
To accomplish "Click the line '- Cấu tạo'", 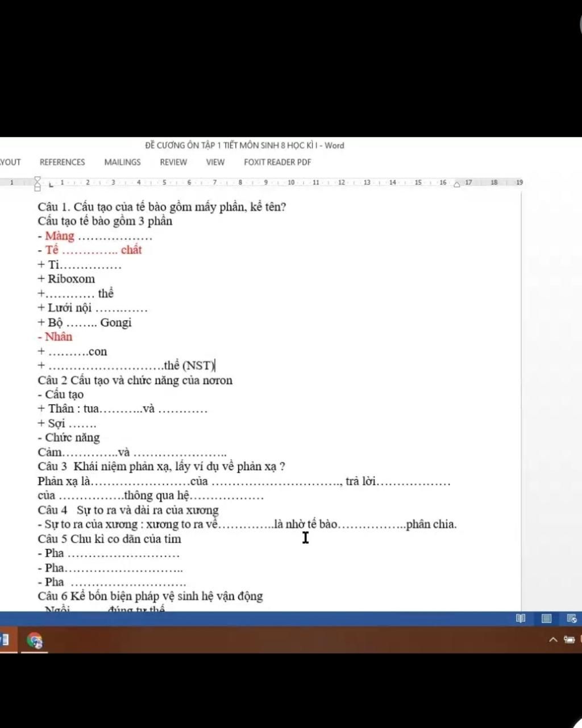I will (x=61, y=395).
